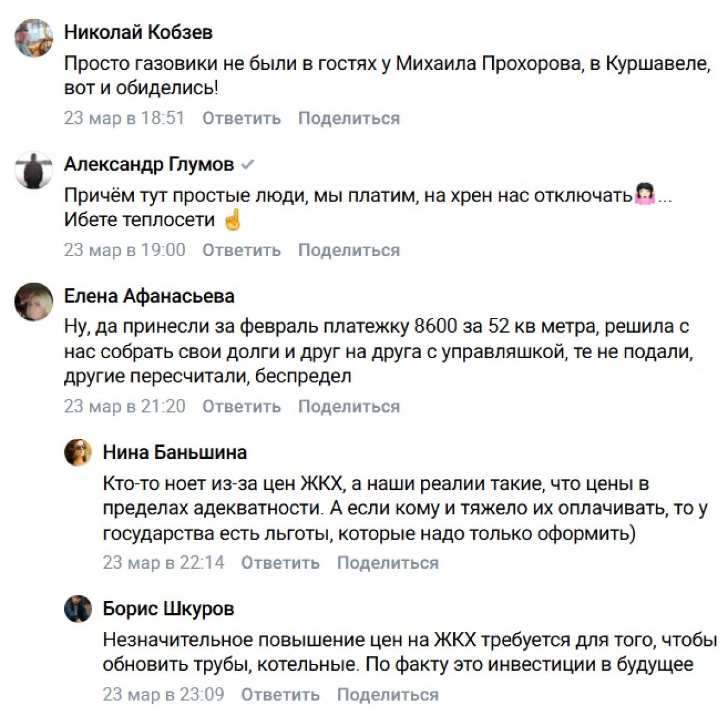This screenshot has height=715, width=728.
Task: Open the Николай Кобзев name link
Action: [x=138, y=32]
